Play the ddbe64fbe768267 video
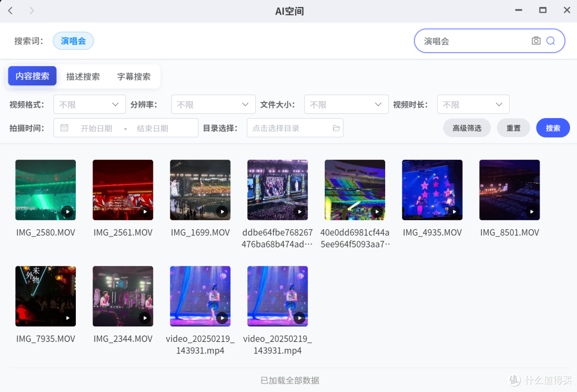The height and width of the screenshot is (392, 577). pos(300,211)
